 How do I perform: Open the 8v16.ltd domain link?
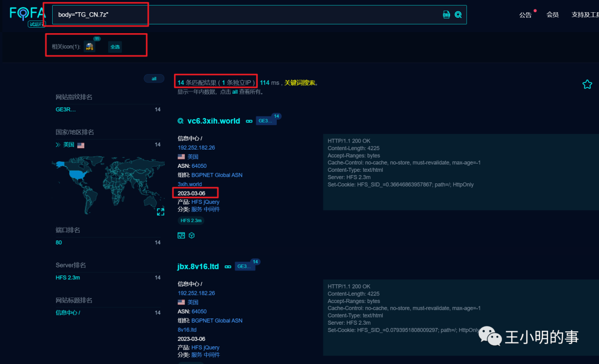tap(187, 330)
